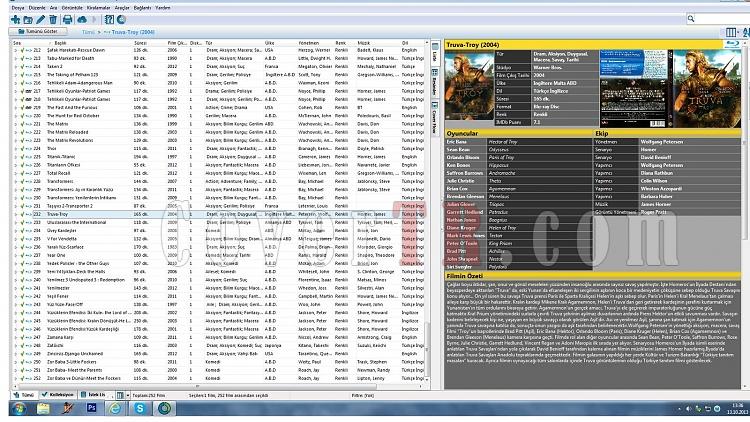Image resolution: width=750 pixels, height=422 pixels.
Task: Click the status bar column chooser icon
Action: (120, 395)
